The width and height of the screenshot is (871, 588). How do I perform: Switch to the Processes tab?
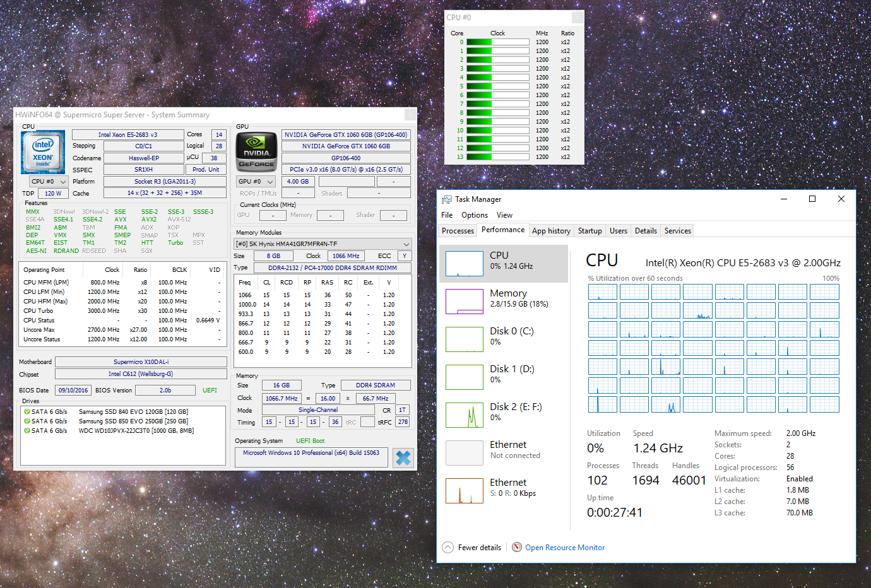[458, 231]
